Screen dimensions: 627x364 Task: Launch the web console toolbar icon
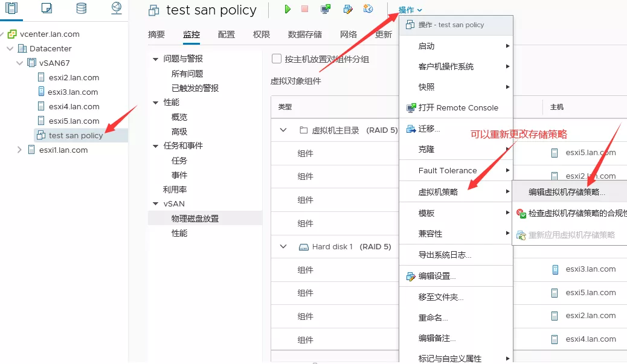(x=326, y=10)
